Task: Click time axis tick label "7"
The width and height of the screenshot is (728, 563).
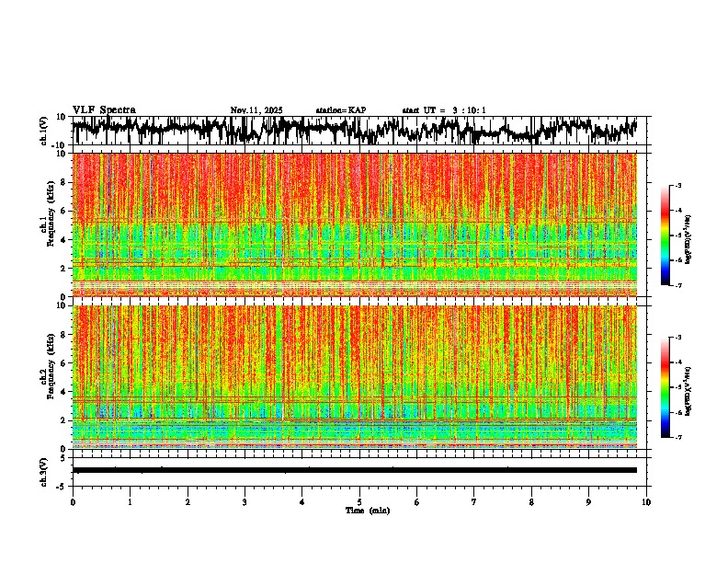Action: tap(474, 502)
